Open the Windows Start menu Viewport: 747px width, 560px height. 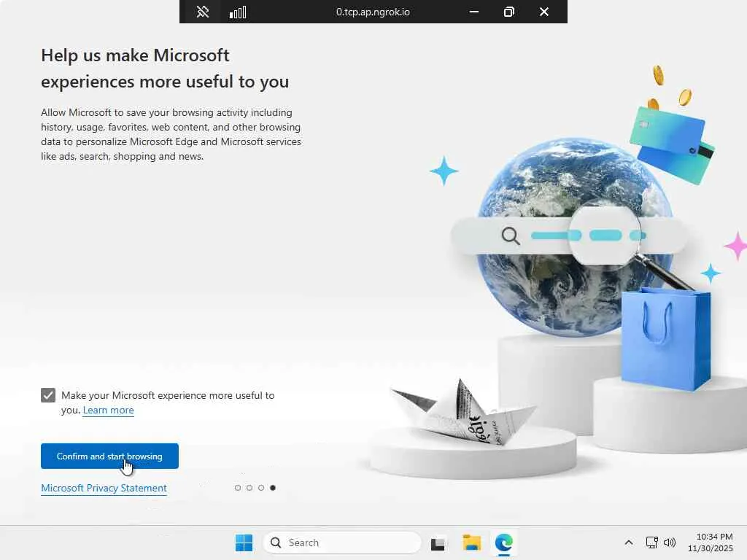click(x=244, y=542)
